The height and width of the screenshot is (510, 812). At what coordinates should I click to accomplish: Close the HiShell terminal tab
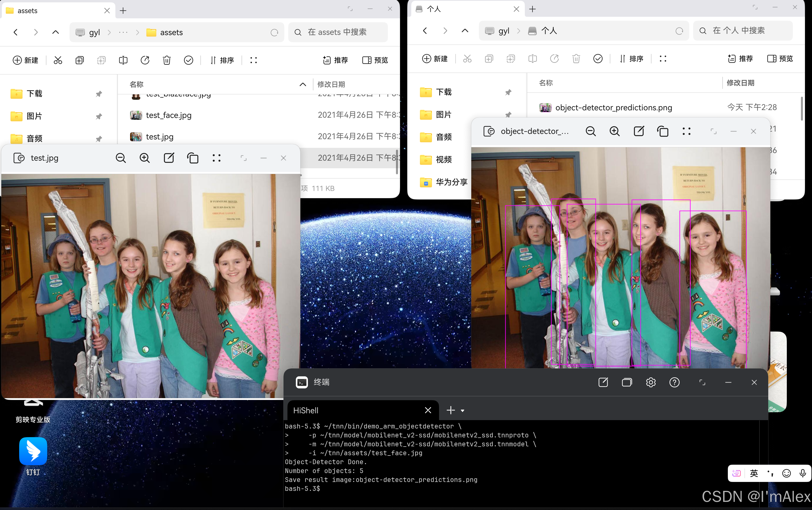(x=428, y=410)
